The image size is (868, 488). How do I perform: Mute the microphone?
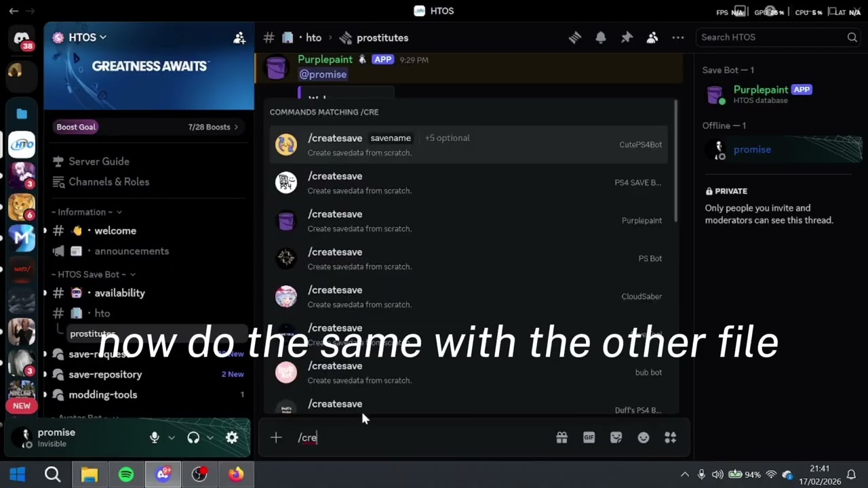[154, 438]
